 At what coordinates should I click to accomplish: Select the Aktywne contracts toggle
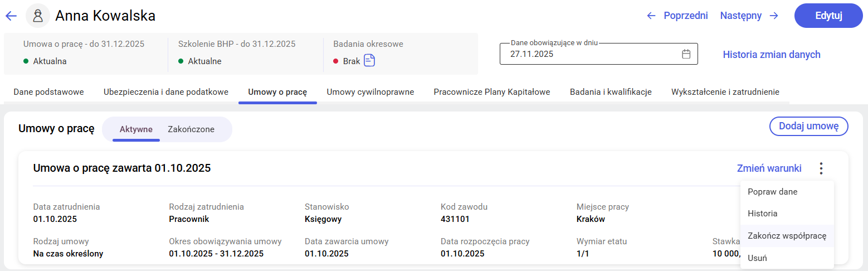click(136, 129)
